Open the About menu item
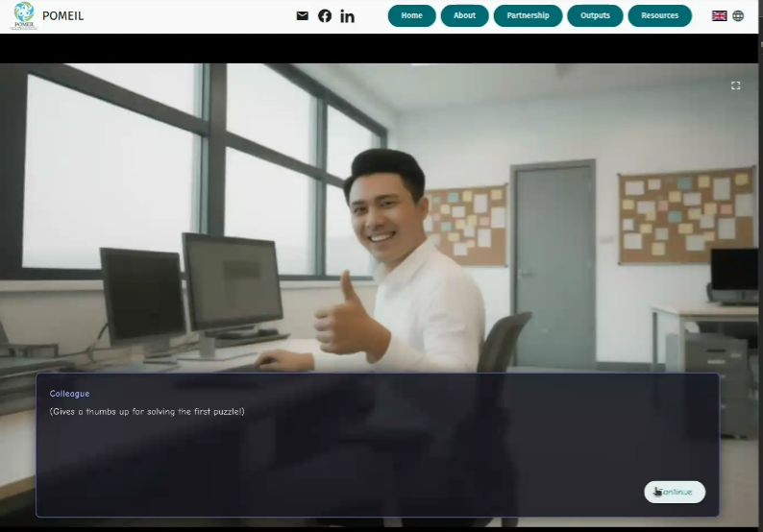Screen dimensions: 763x532 (464, 16)
